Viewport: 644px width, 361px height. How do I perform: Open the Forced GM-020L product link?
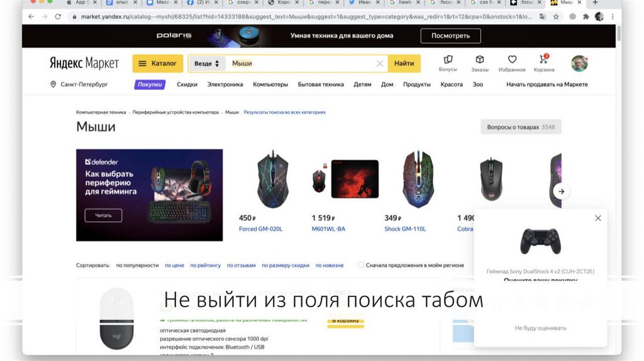tap(261, 229)
